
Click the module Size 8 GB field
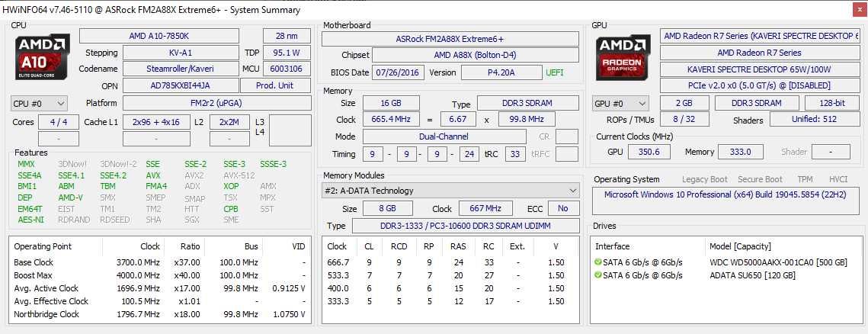coord(387,208)
